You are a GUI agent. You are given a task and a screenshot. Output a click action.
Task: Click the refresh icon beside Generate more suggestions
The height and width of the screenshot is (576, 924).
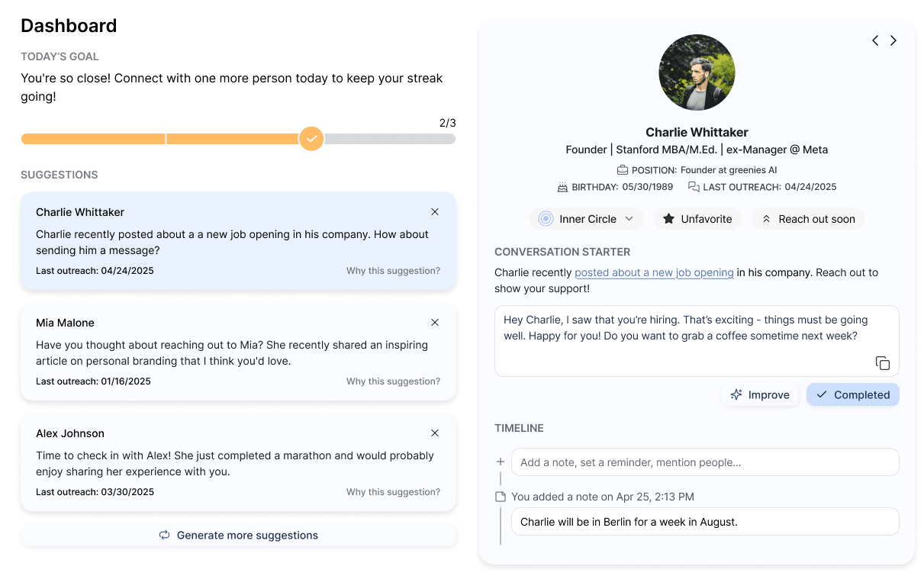pos(164,535)
